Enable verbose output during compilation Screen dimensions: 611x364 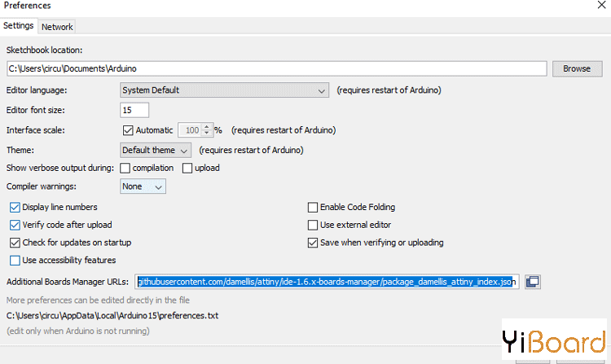(x=125, y=169)
